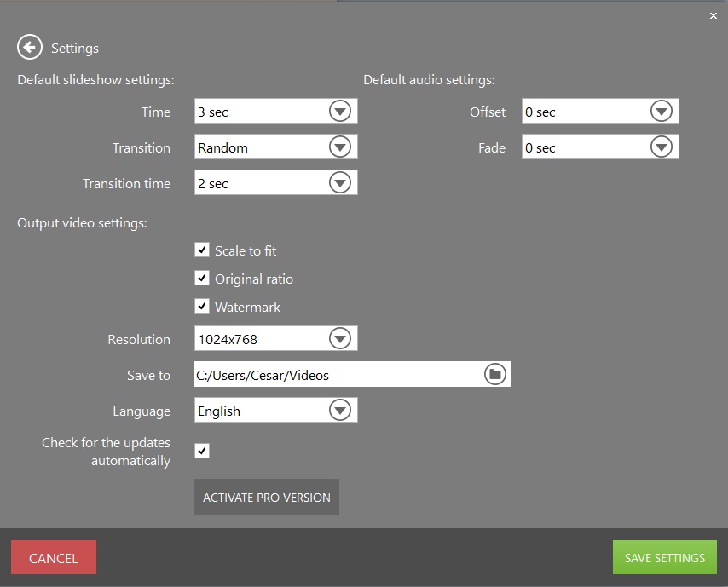Uncheck Scale to fit
Image resolution: width=728 pixels, height=587 pixels.
[x=202, y=250]
